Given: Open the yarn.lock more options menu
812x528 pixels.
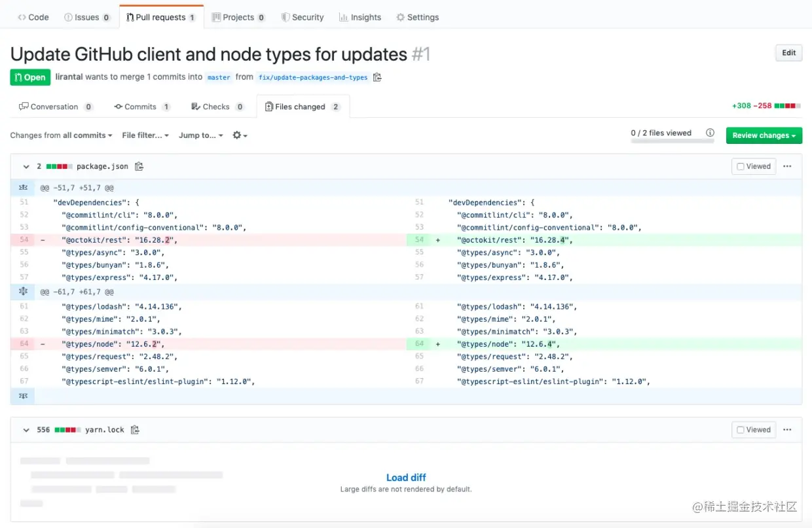Looking at the screenshot, I should [x=787, y=430].
